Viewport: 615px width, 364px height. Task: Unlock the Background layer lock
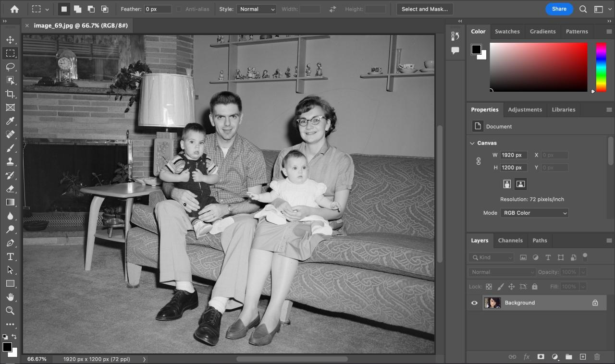pos(595,303)
